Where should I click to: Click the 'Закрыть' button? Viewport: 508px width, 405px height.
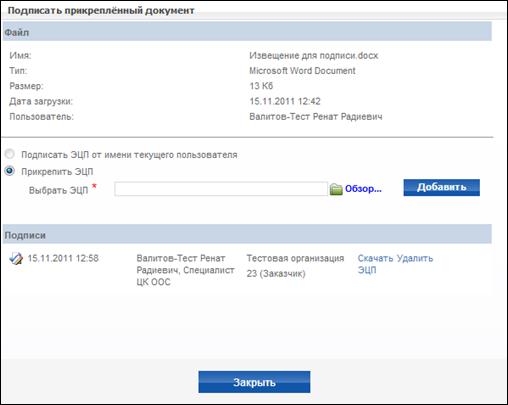point(254,382)
